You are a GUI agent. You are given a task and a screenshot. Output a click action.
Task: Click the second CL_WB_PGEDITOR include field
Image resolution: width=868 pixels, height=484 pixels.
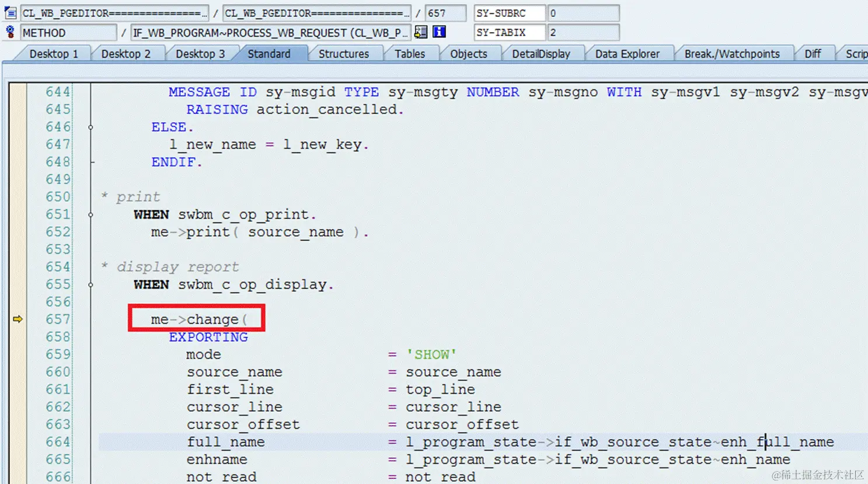click(x=317, y=13)
